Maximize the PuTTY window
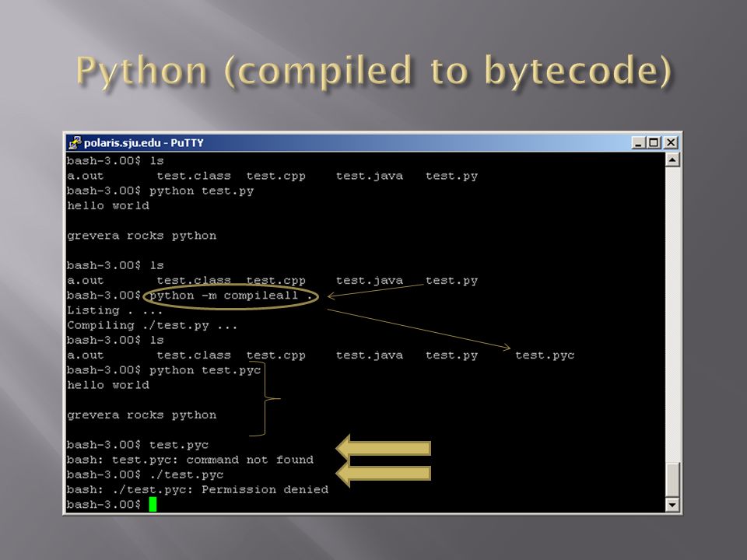 click(x=654, y=142)
